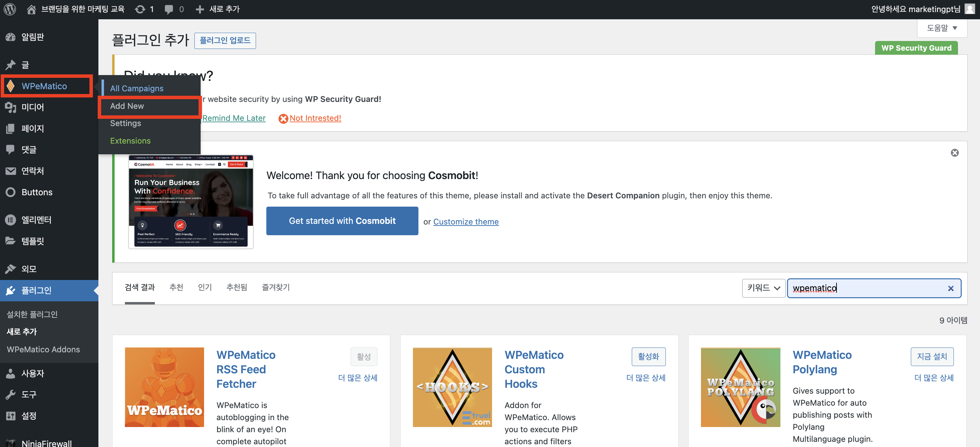Switch to the 인기 tab
The width and height of the screenshot is (980, 447).
pyautogui.click(x=205, y=288)
